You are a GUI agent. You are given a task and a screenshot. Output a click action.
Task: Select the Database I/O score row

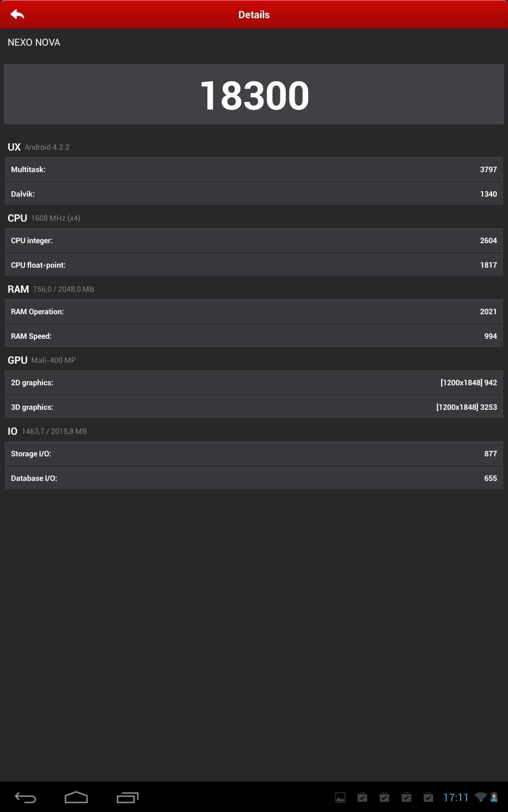click(x=254, y=478)
